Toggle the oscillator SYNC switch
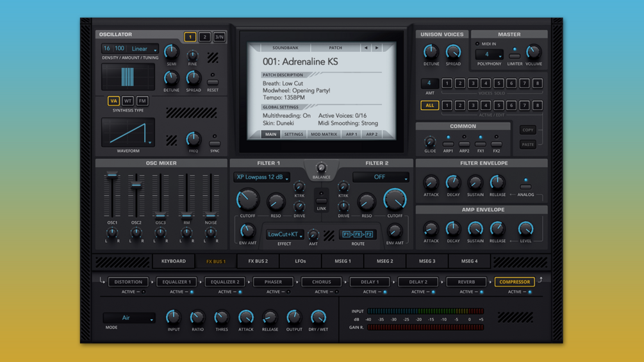The width and height of the screenshot is (644, 362). (x=215, y=144)
